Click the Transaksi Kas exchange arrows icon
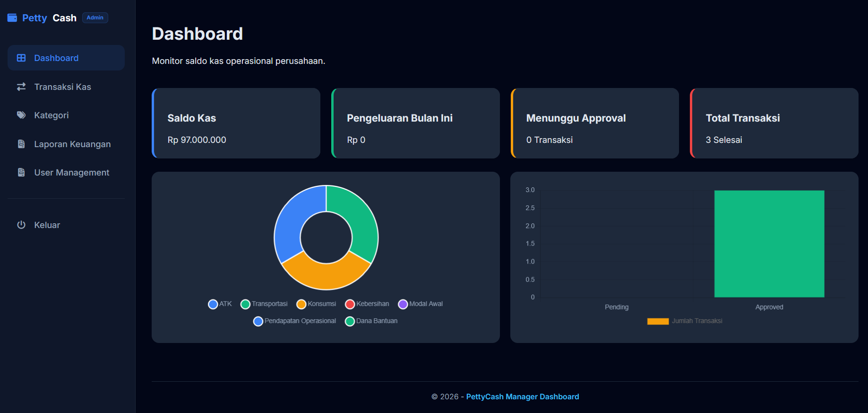The image size is (868, 413). click(21, 87)
